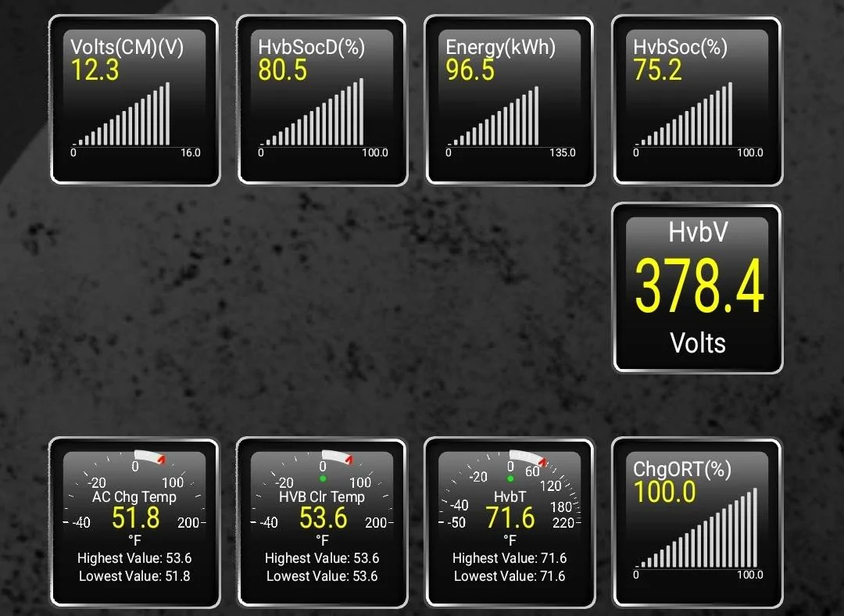Screen dimensions: 844x616
Task: Open the HvbSoc(%) display widget
Action: point(697,100)
